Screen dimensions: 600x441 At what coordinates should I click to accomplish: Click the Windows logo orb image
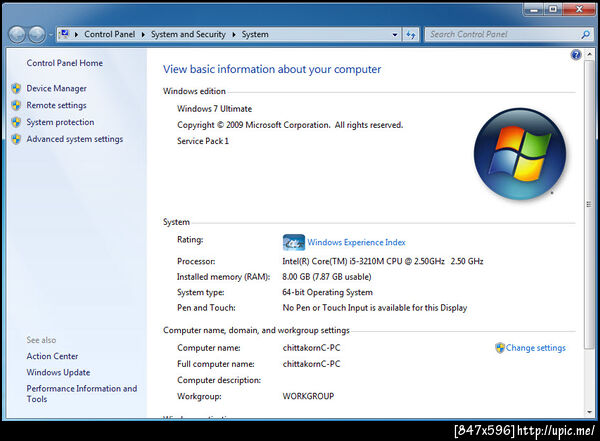520,154
